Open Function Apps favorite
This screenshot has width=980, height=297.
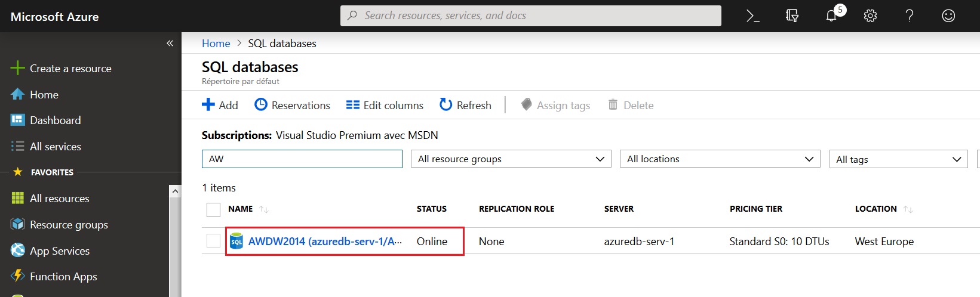[54, 276]
